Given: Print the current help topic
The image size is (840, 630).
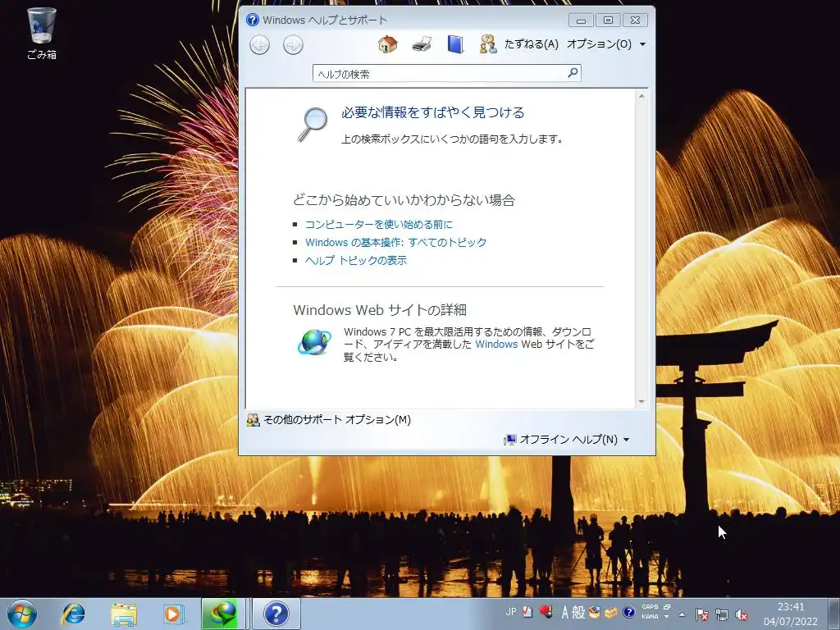Looking at the screenshot, I should tap(422, 44).
